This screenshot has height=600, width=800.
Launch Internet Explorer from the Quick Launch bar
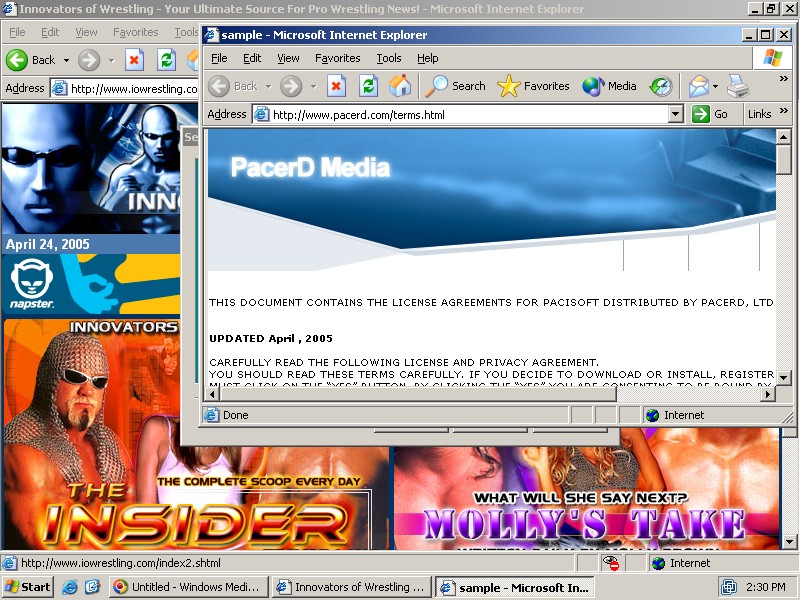click(69, 587)
